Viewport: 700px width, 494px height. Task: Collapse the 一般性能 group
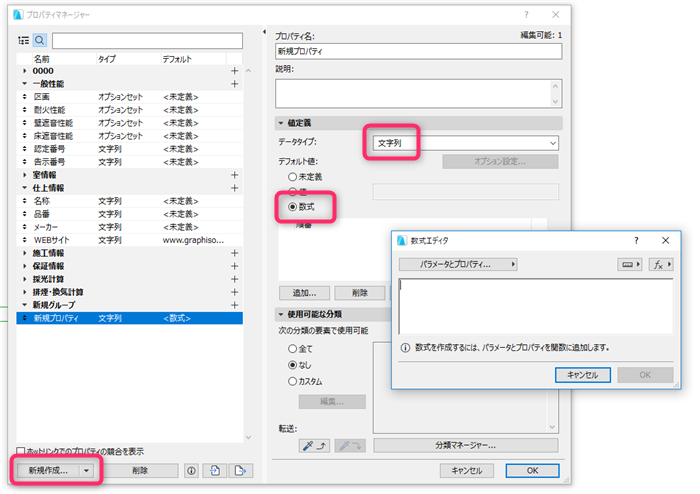(x=24, y=84)
